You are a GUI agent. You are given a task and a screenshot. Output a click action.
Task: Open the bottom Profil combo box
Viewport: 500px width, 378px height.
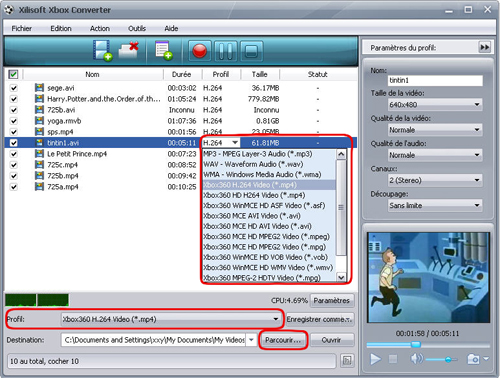tap(171, 319)
